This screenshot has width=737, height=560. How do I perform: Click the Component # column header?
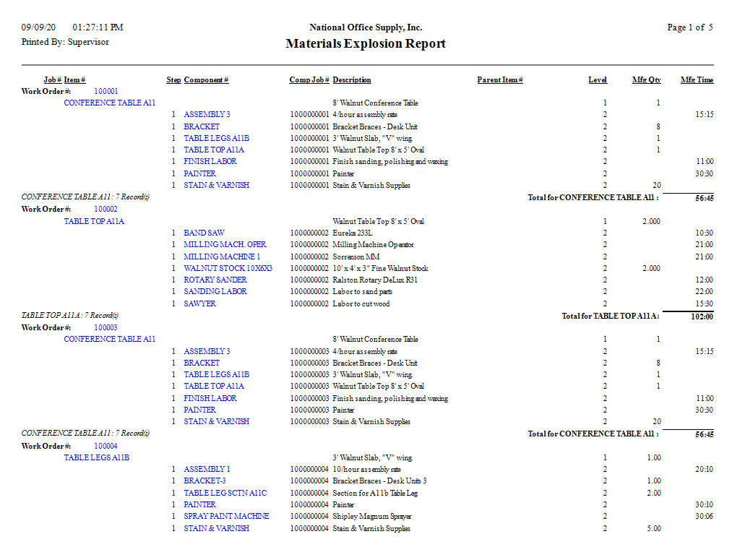pos(206,80)
